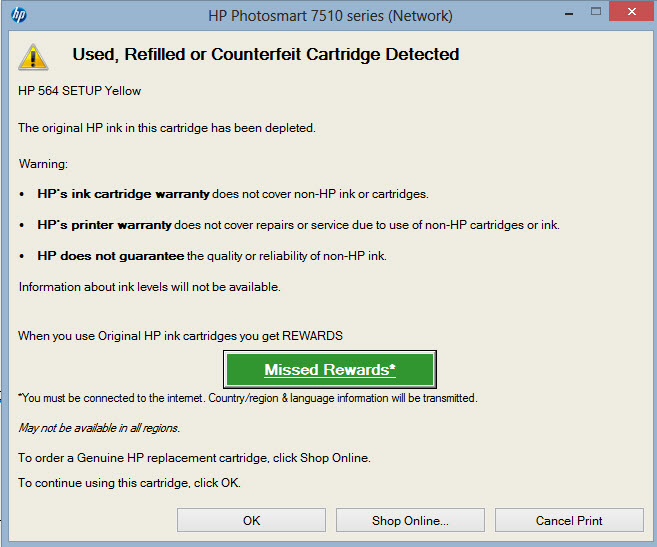The height and width of the screenshot is (547, 657).
Task: Select the 'HP 564 SETUP Yellow' text
Action: pos(80,91)
